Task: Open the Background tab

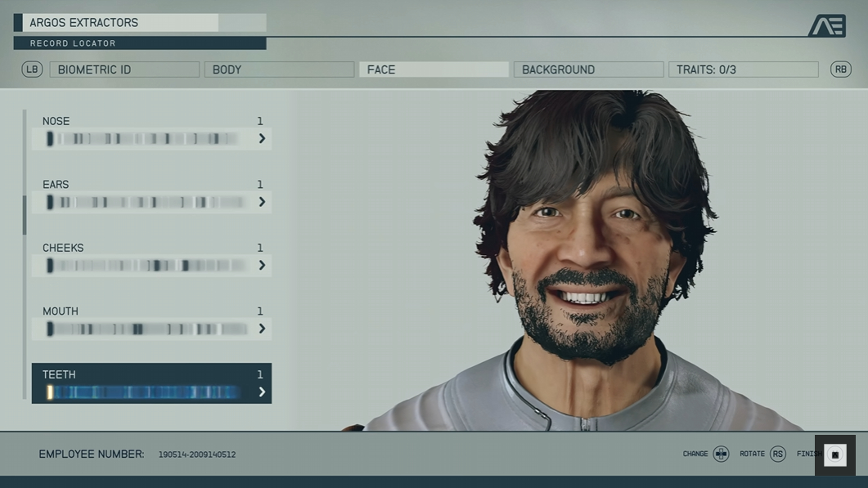Action: [588, 69]
